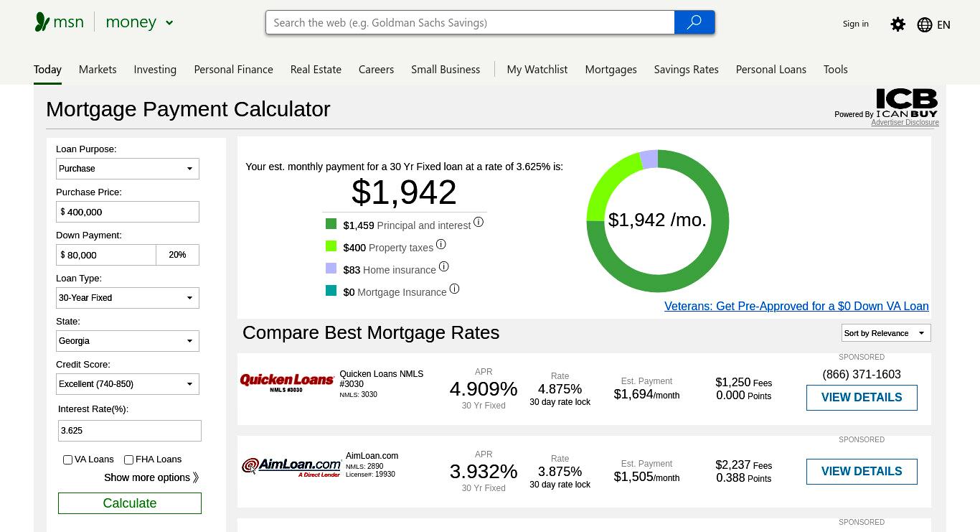Screen dimensions: 980x532
Task: Open the Investing tab
Action: pos(155,70)
